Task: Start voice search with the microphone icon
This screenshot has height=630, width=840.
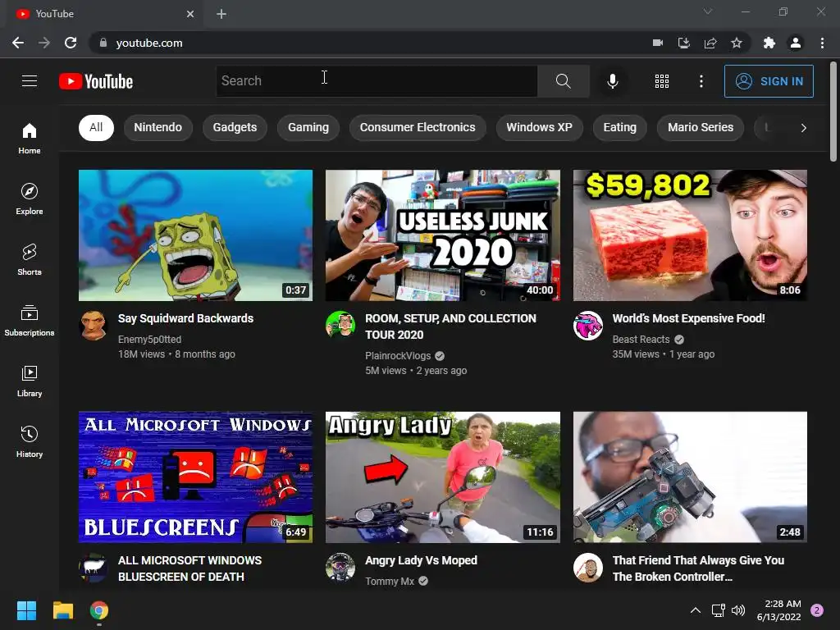Action: tap(612, 81)
